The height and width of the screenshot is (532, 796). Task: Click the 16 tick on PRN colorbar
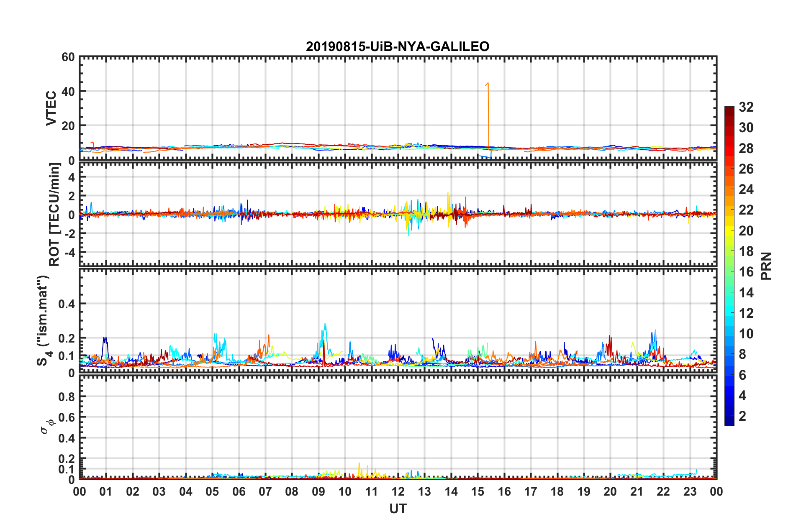pos(746,272)
